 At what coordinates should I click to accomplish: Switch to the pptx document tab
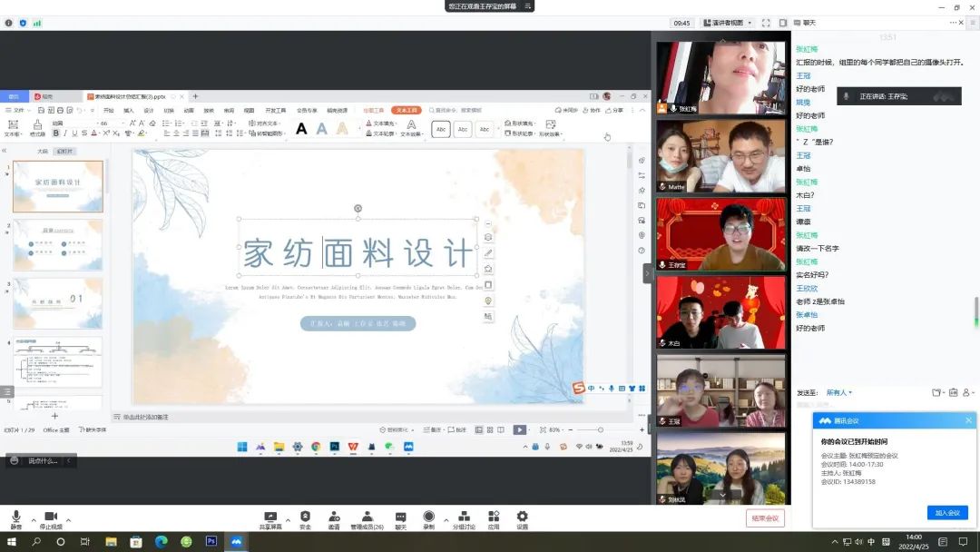tap(130, 96)
